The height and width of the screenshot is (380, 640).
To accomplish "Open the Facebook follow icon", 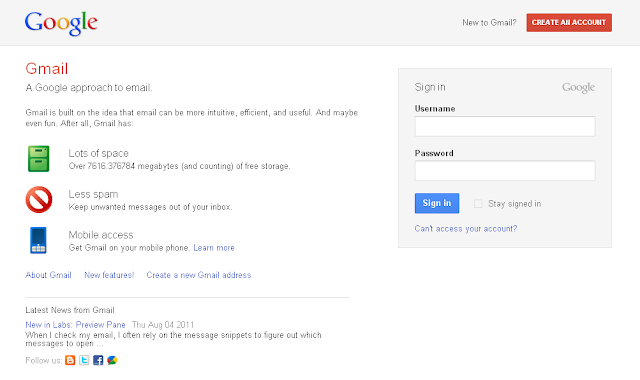I will tap(98, 360).
